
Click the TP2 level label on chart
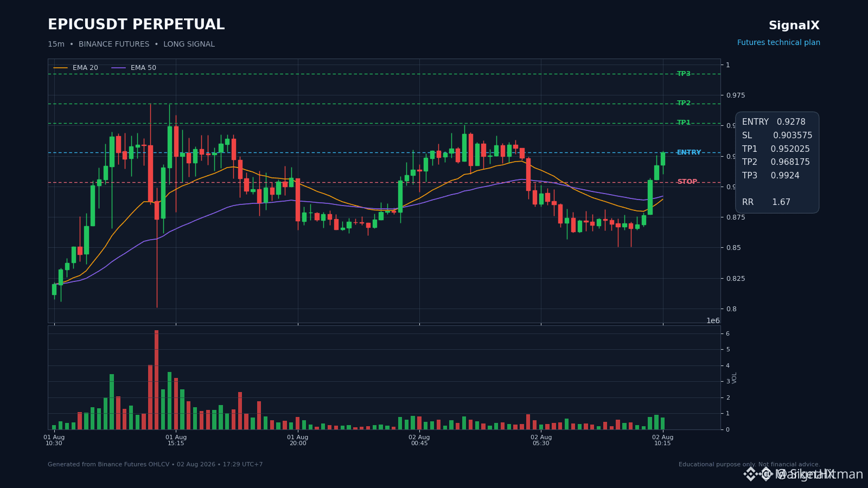684,103
